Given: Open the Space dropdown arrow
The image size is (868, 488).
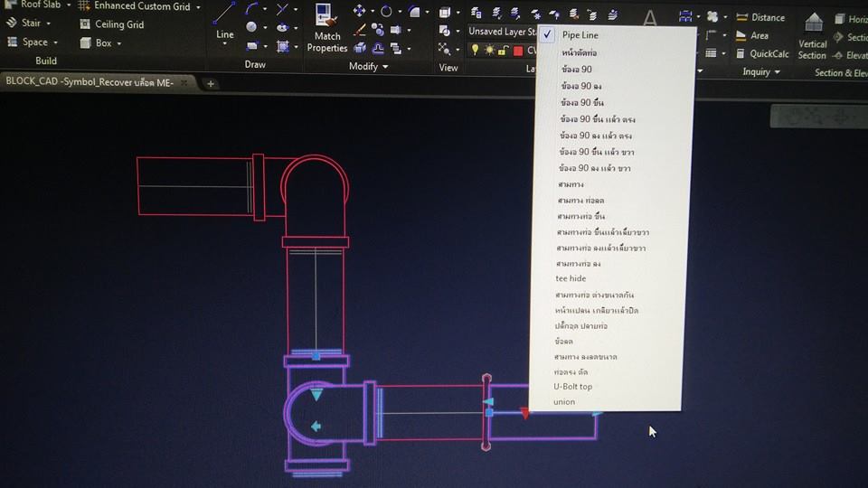Looking at the screenshot, I should (x=55, y=42).
